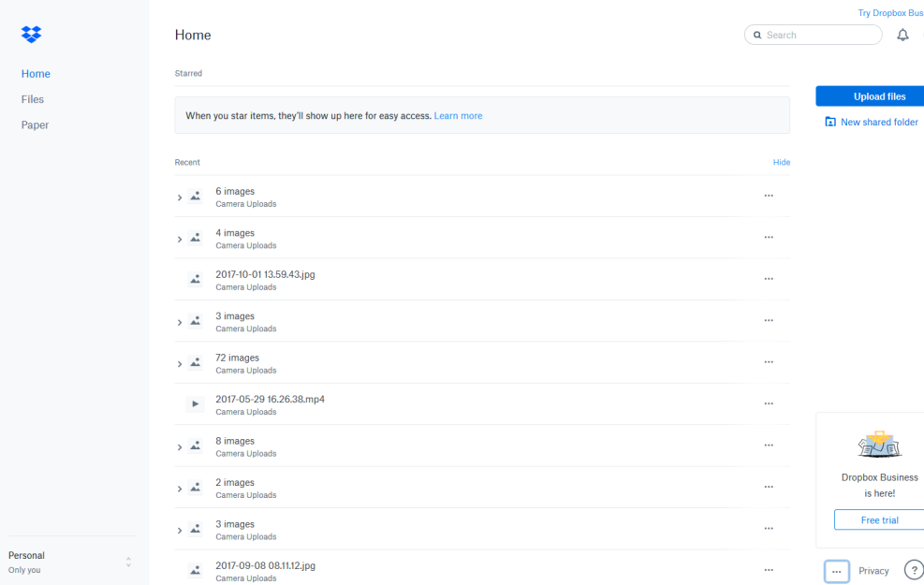The image size is (924, 585).
Task: Click the help question mark icon
Action: (x=914, y=571)
